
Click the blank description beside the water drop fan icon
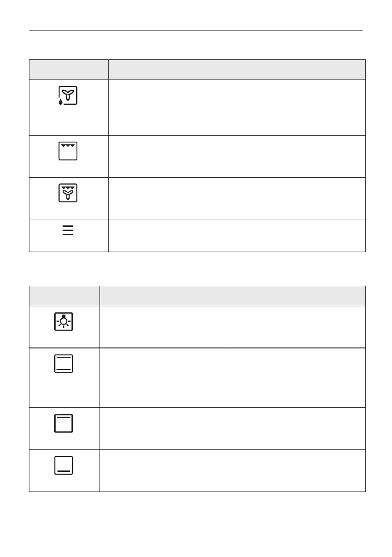(x=237, y=108)
